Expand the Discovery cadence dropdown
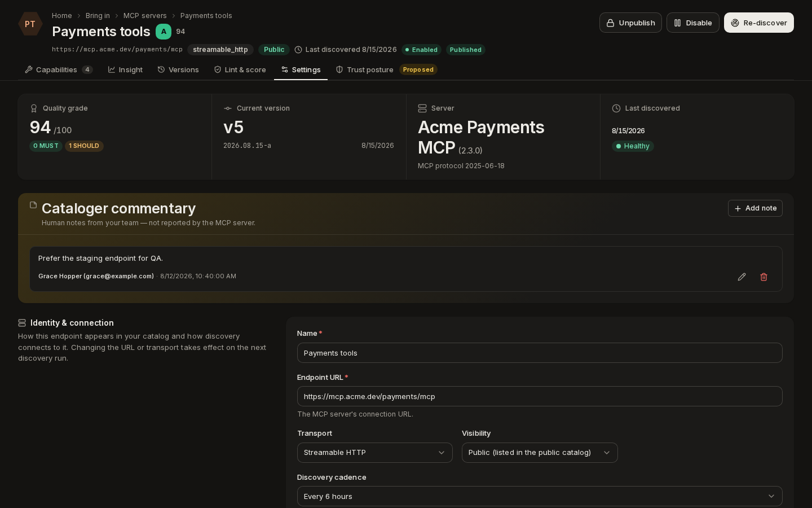This screenshot has width=812, height=508. point(540,496)
